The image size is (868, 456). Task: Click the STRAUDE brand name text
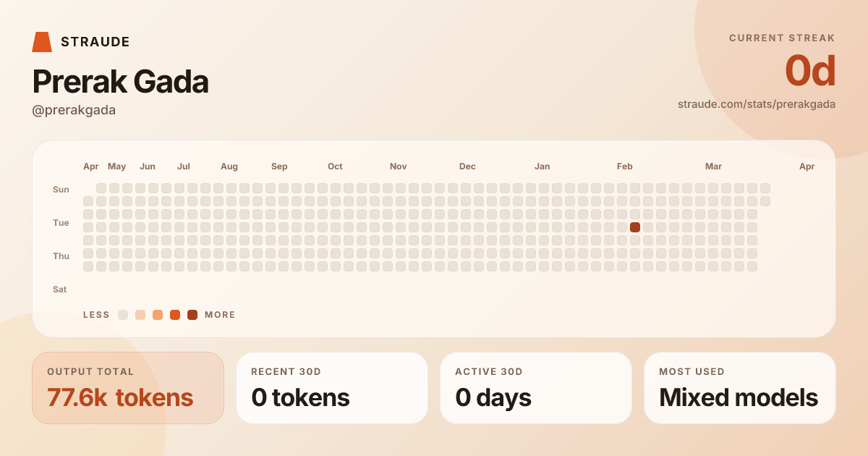(95, 42)
